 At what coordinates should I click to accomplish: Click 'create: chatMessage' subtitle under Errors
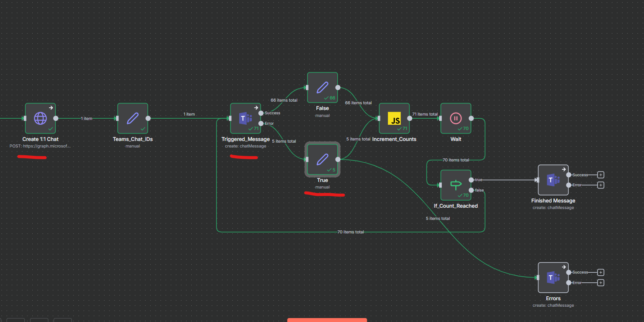[x=553, y=305]
